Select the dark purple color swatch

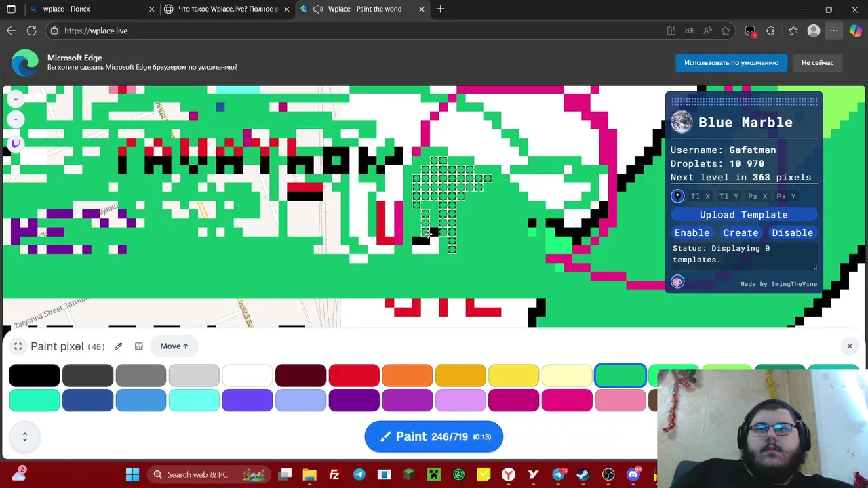pyautogui.click(x=354, y=401)
